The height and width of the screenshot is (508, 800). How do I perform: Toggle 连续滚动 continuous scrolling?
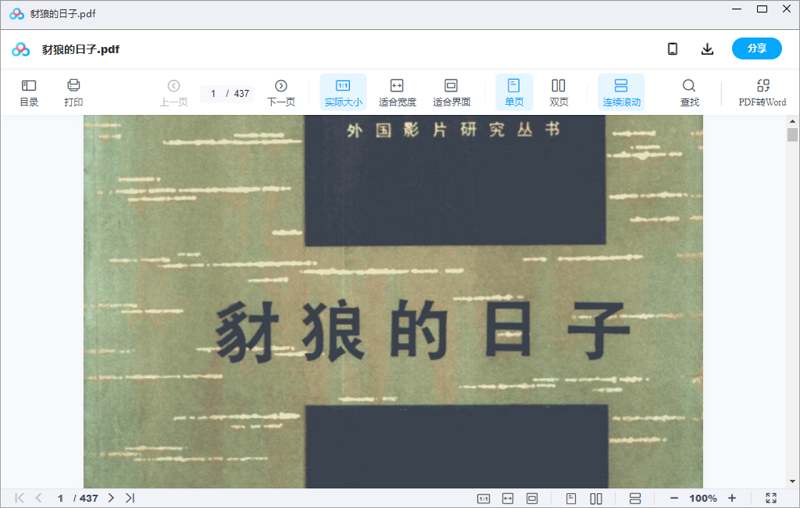point(621,92)
